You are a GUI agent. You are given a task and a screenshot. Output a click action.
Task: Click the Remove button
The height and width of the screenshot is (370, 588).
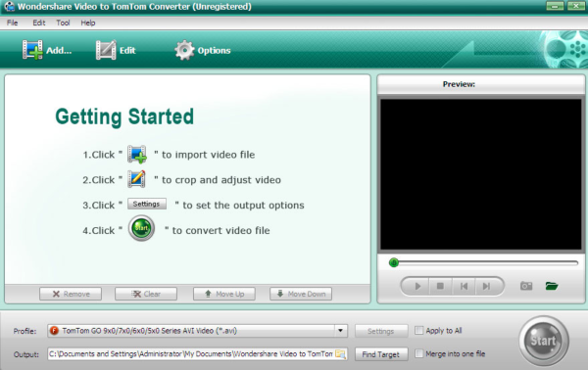point(71,294)
